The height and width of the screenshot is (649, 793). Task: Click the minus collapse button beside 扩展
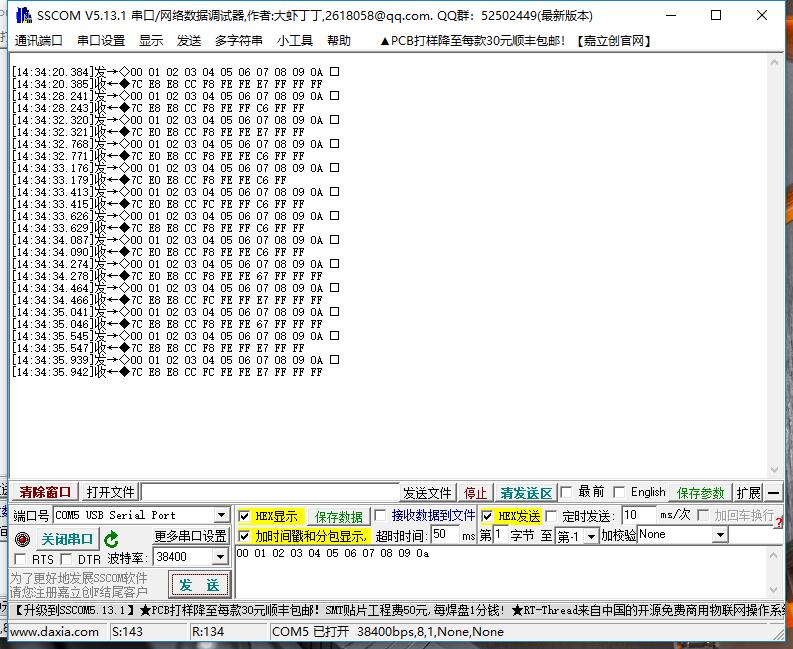pyautogui.click(x=773, y=492)
